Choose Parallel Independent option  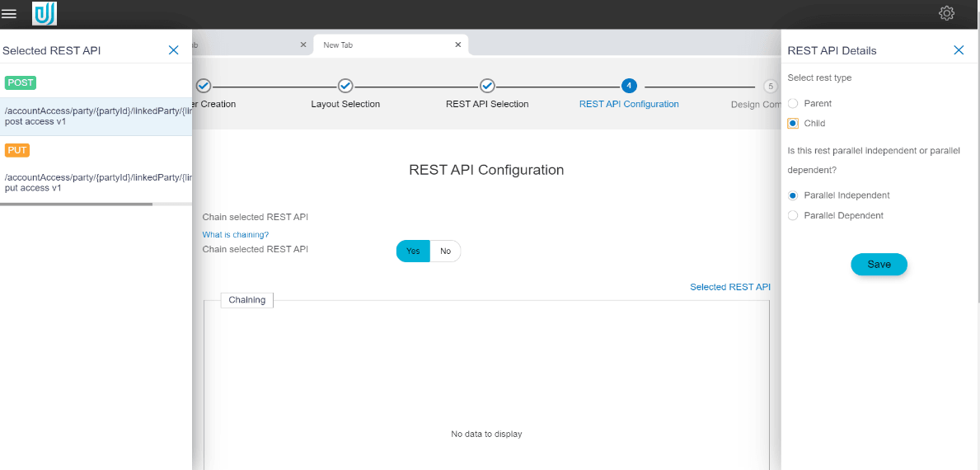pos(793,196)
